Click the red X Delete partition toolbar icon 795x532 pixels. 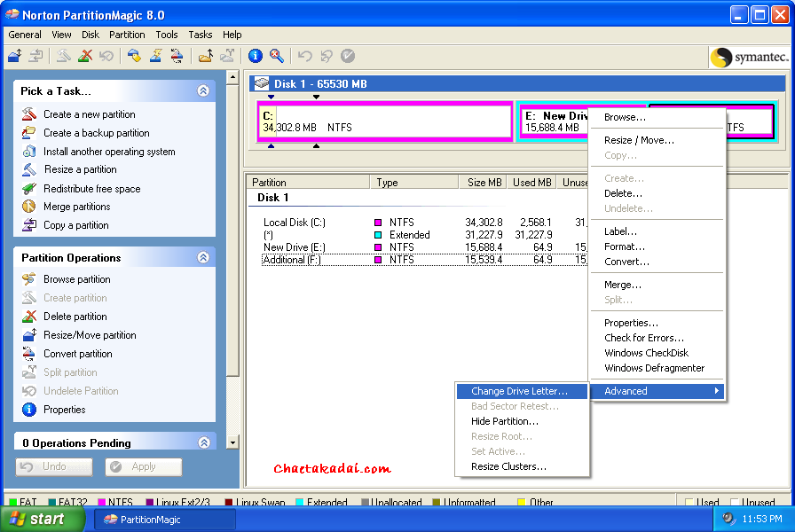85,56
